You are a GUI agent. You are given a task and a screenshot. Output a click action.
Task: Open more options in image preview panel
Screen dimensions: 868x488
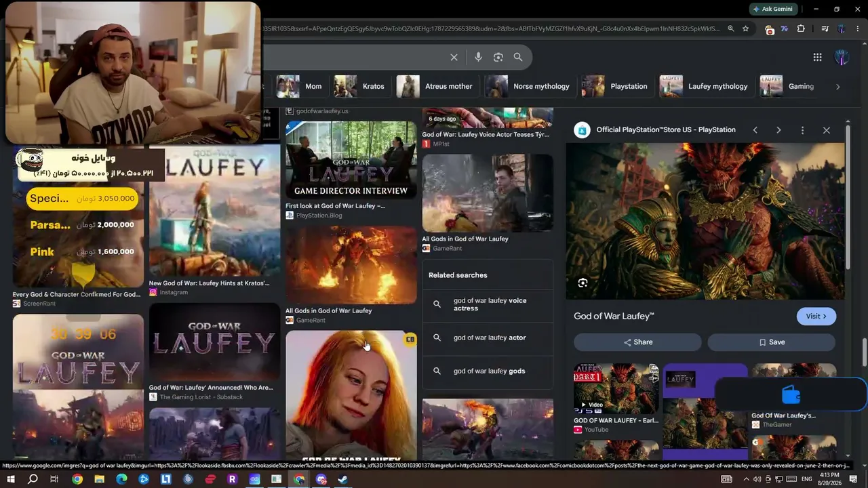pos(802,130)
